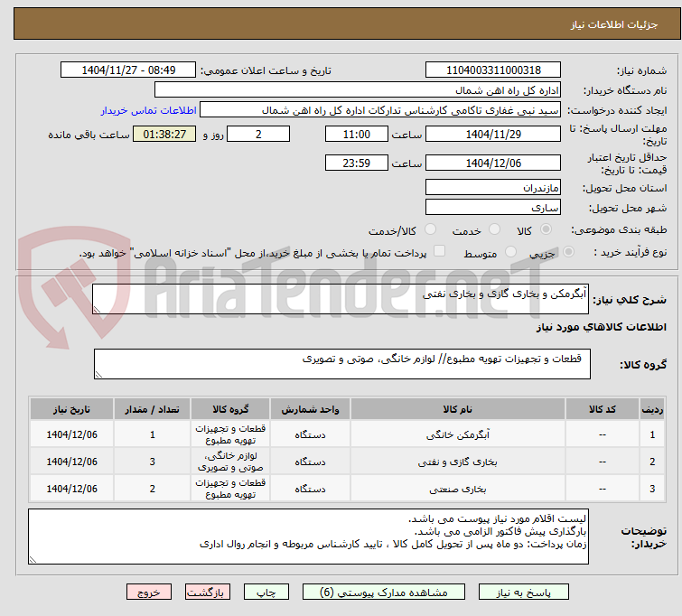The height and width of the screenshot is (616, 682).
Task: Click the buyer notes text area
Action: 308,537
